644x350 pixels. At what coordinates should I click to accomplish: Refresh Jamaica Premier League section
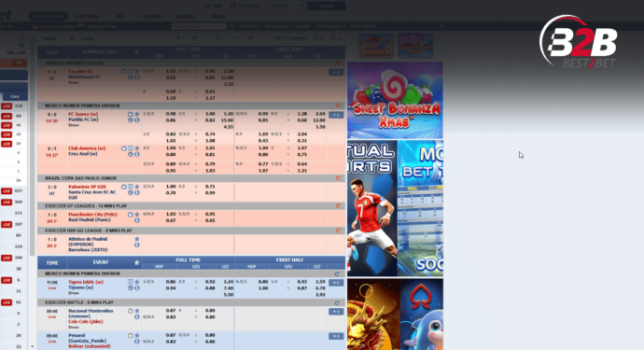[x=338, y=63]
